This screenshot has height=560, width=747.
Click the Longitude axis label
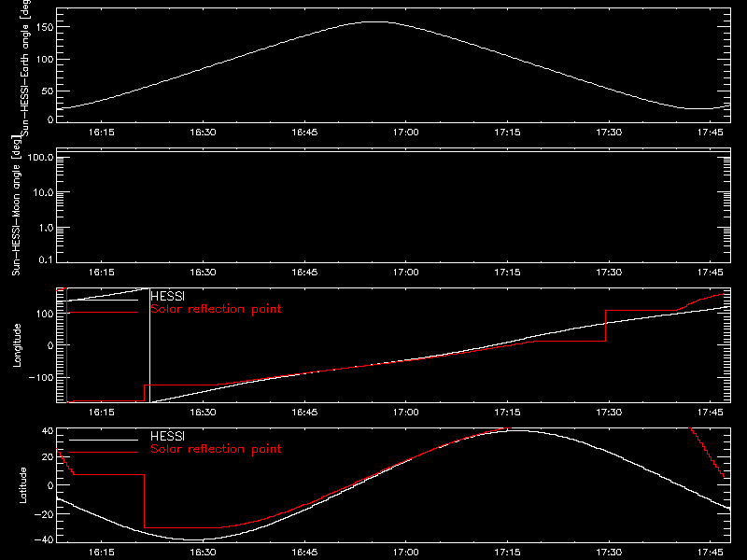click(x=17, y=345)
